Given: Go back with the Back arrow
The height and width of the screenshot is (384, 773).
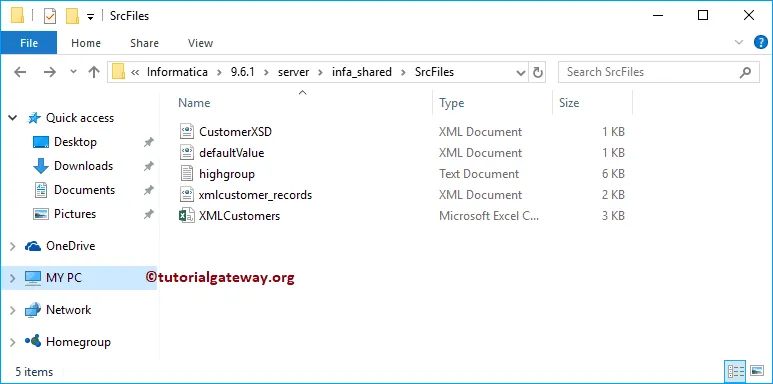Looking at the screenshot, I should [20, 72].
